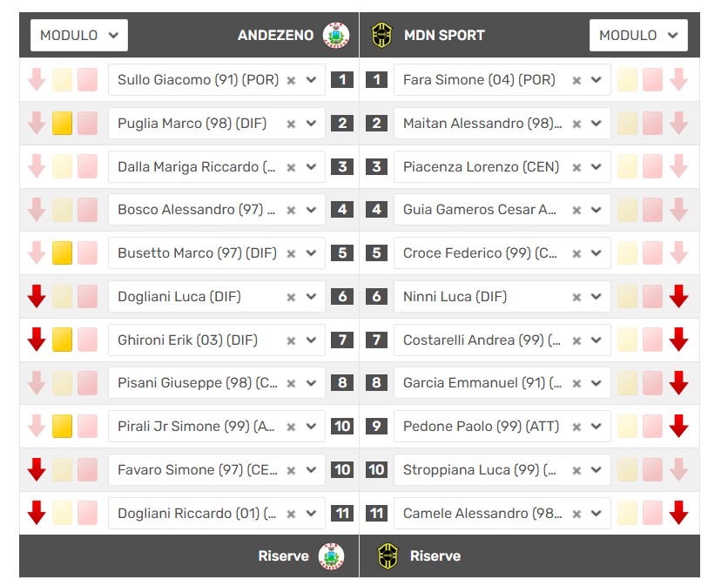Toggle red card swatch for Garcia Emmanuel

point(652,383)
